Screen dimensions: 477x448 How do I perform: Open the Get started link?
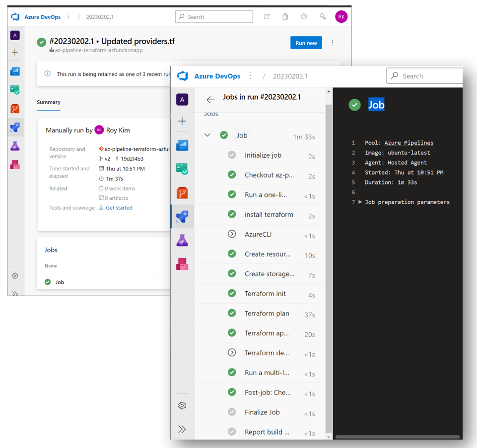point(119,208)
